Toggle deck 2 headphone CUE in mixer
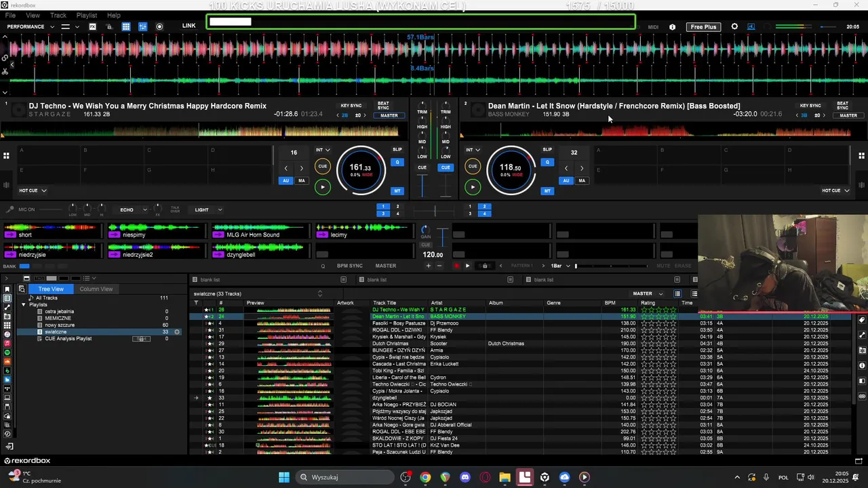Image resolution: width=868 pixels, height=488 pixels. [x=446, y=167]
